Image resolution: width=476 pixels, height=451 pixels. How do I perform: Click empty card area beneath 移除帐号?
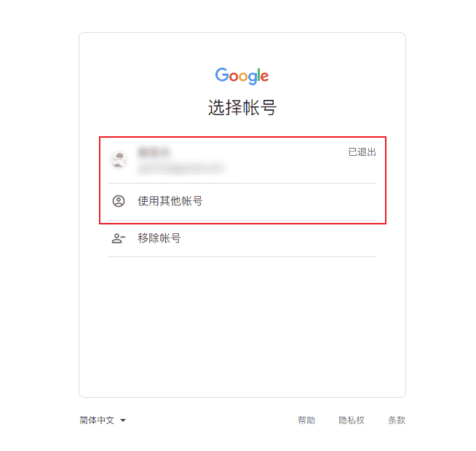point(242,326)
